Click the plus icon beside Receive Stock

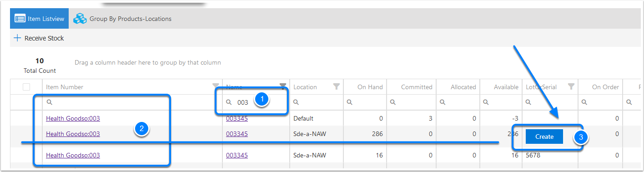(x=18, y=38)
